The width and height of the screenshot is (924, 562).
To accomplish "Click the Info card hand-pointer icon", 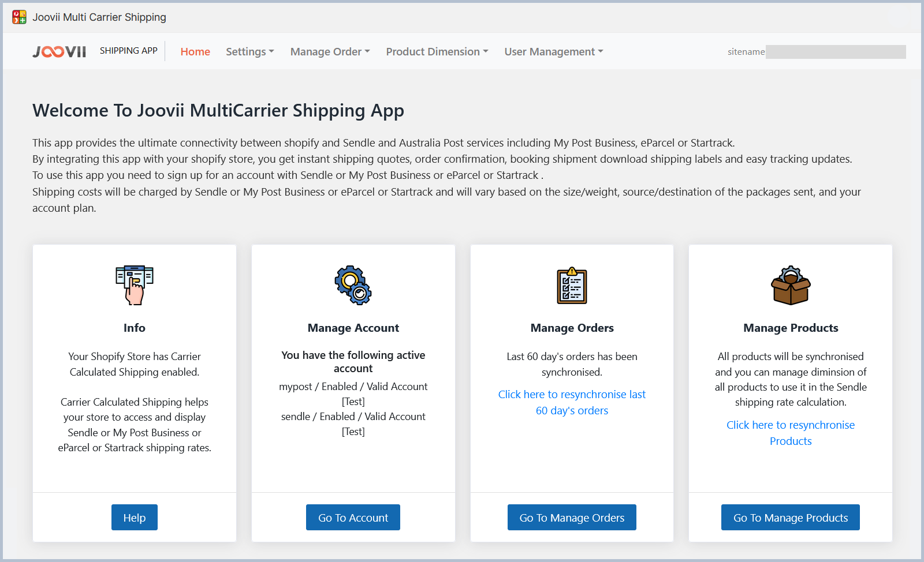I will click(x=135, y=285).
